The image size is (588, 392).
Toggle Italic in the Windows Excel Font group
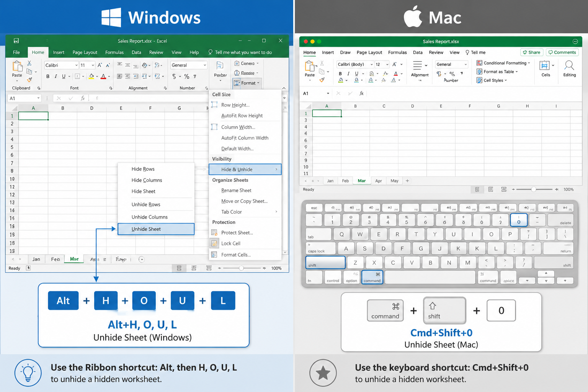click(56, 76)
